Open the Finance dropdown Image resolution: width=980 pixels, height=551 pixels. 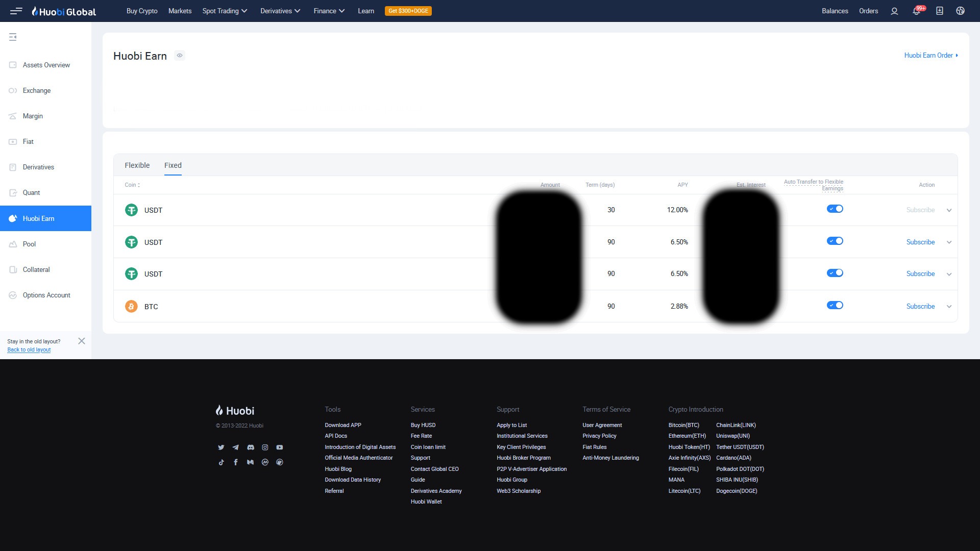(329, 11)
